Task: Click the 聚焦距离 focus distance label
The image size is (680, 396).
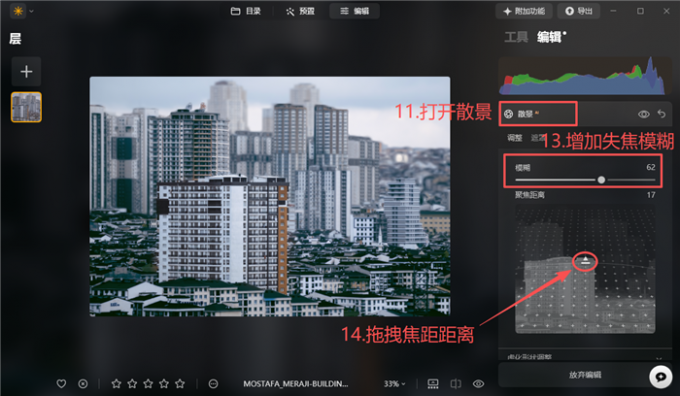Action: (529, 195)
